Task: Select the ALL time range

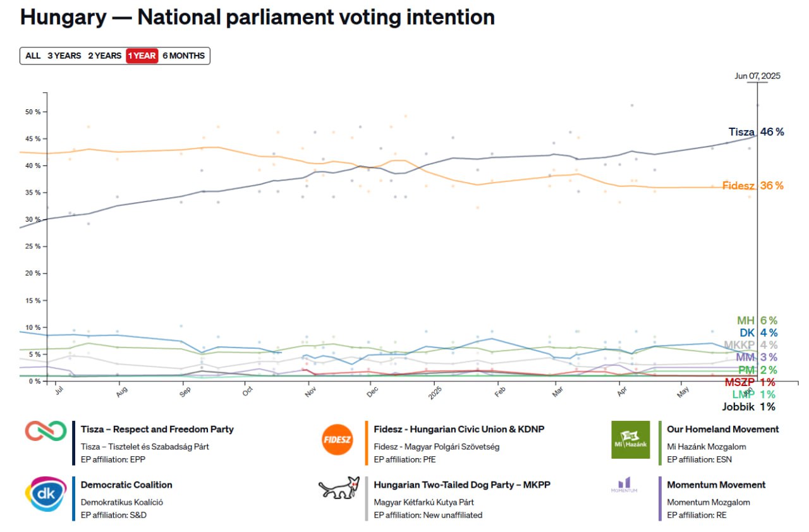Action: [x=33, y=56]
